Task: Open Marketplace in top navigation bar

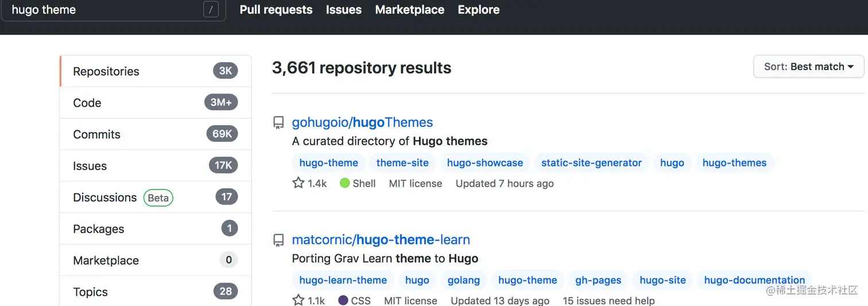Action: pyautogui.click(x=409, y=10)
